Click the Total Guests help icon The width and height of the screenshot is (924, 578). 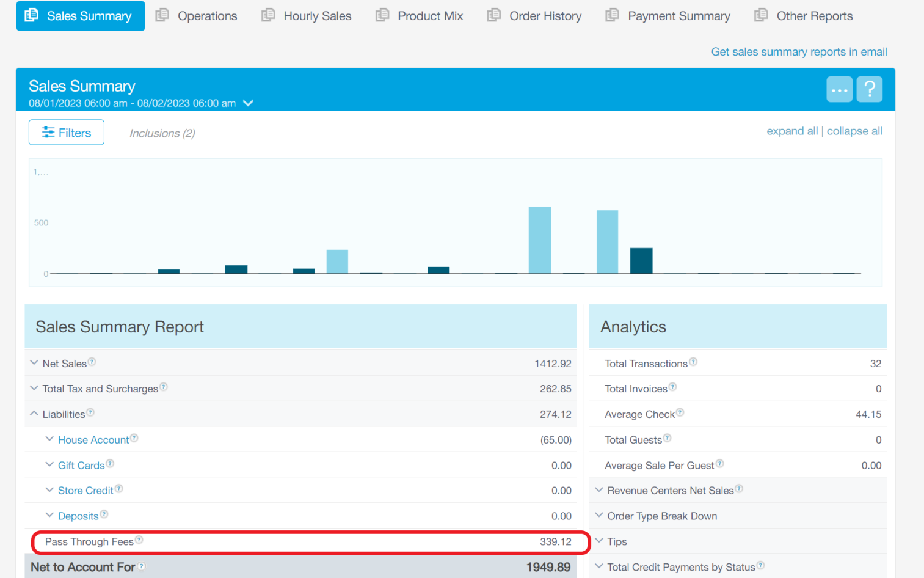click(x=667, y=438)
